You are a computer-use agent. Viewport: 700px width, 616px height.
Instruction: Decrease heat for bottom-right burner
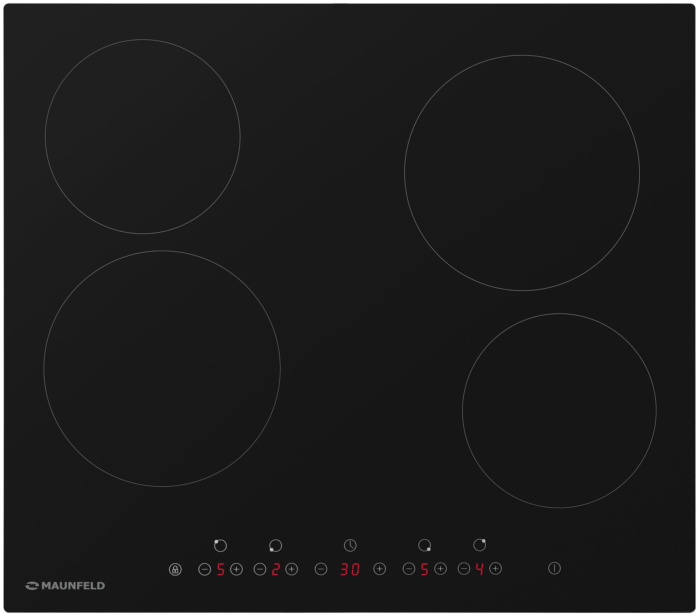(x=409, y=569)
